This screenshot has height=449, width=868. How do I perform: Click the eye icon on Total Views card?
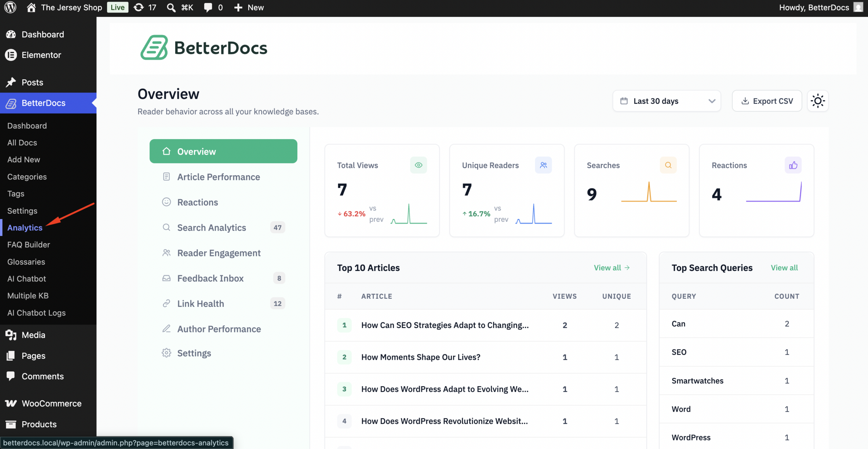[x=418, y=165]
